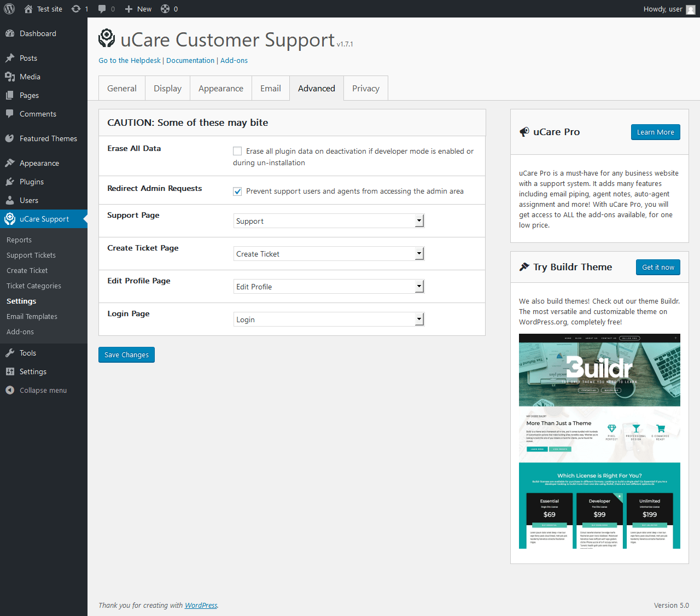Click the Plugins plug icon
The height and width of the screenshot is (616, 700).
10,182
